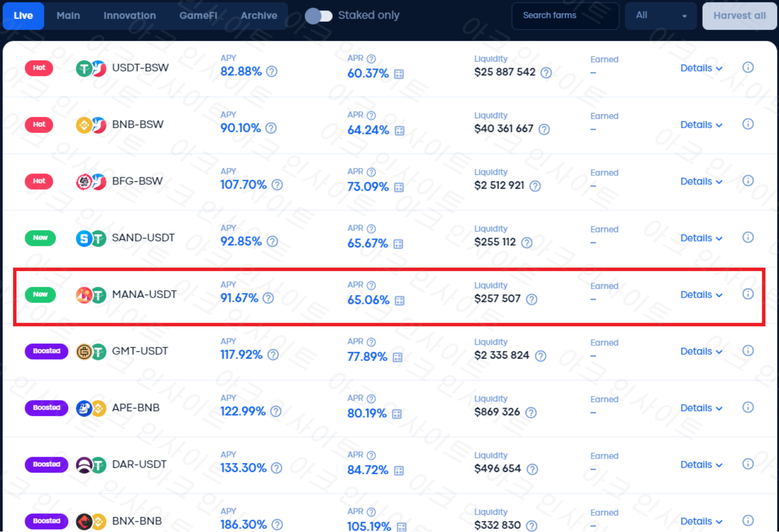The height and width of the screenshot is (532, 779).
Task: Open APY help icon for BNB-BSW
Action: (x=271, y=128)
